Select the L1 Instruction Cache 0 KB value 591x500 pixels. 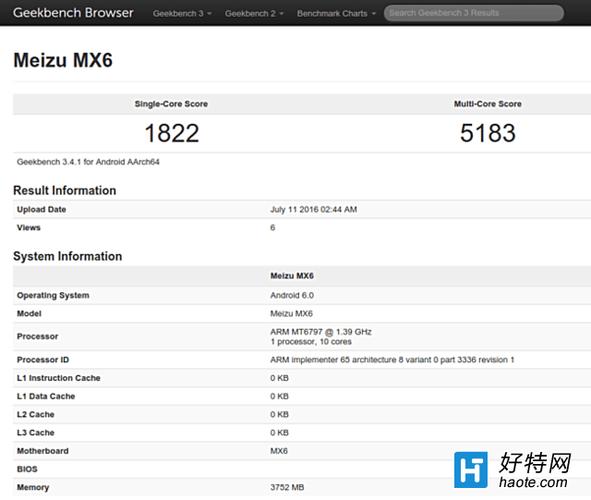279,378
